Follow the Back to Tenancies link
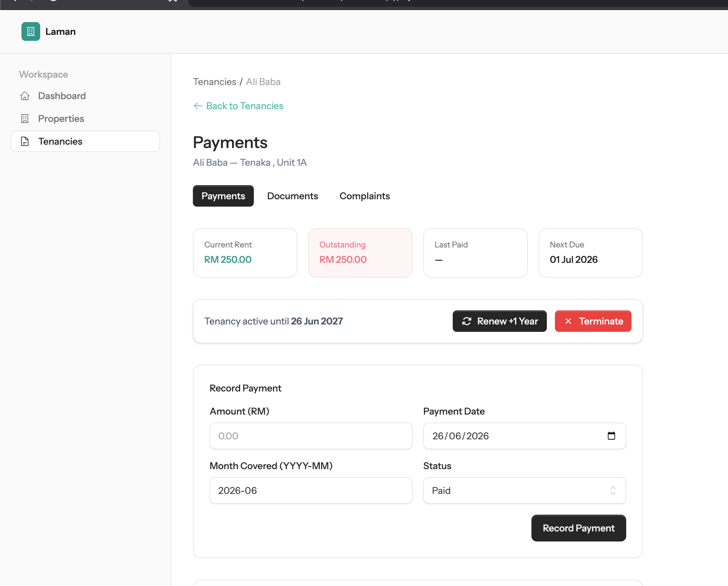 click(x=238, y=106)
